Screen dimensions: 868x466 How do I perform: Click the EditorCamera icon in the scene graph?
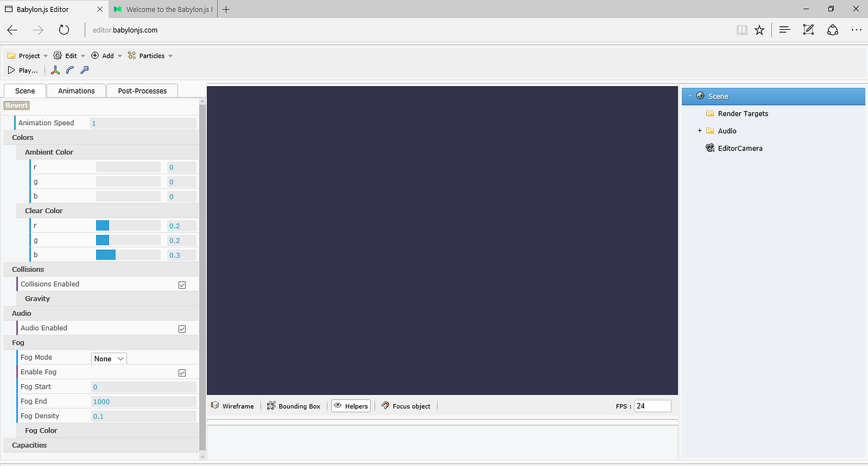tap(709, 147)
